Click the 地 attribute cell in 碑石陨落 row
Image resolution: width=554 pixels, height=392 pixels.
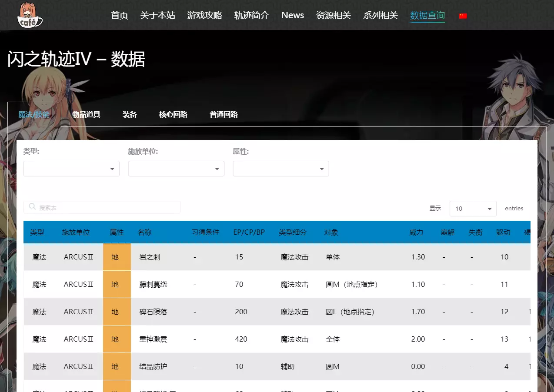click(x=117, y=312)
